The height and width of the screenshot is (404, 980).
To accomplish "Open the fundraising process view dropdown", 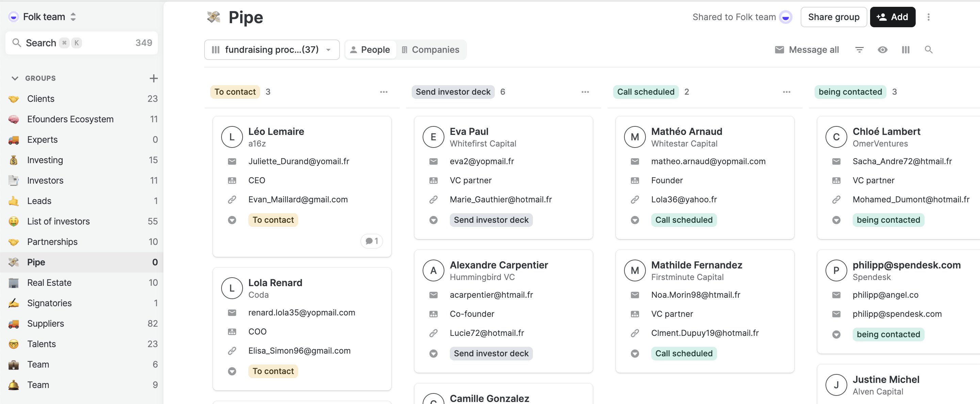I will pos(271,49).
